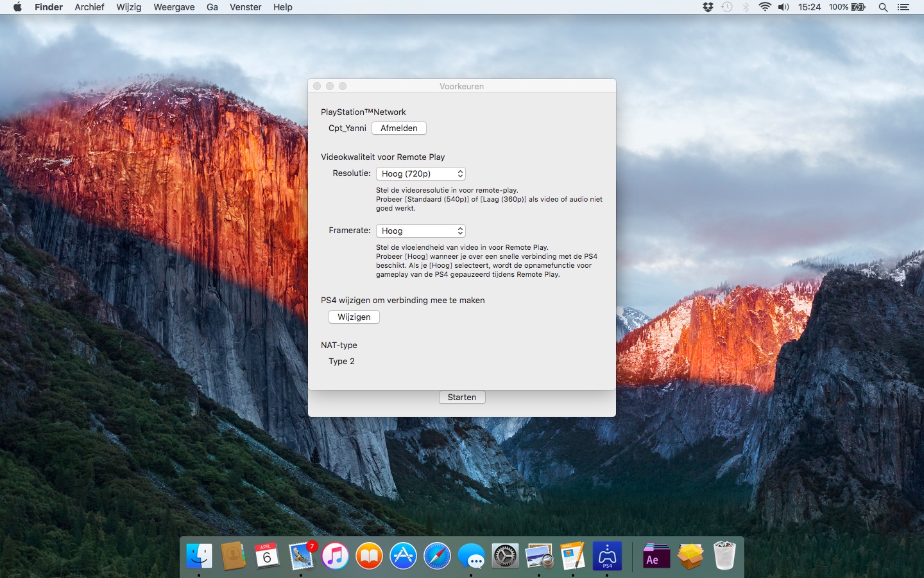Screen dimensions: 924x578
Task: Click the Bluetooth status icon
Action: click(746, 7)
